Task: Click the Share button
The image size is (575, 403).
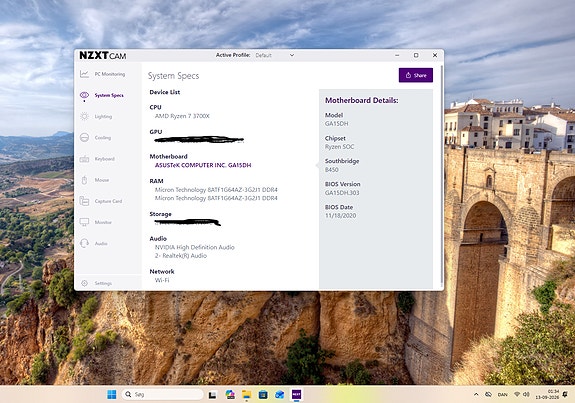Action: (x=416, y=75)
